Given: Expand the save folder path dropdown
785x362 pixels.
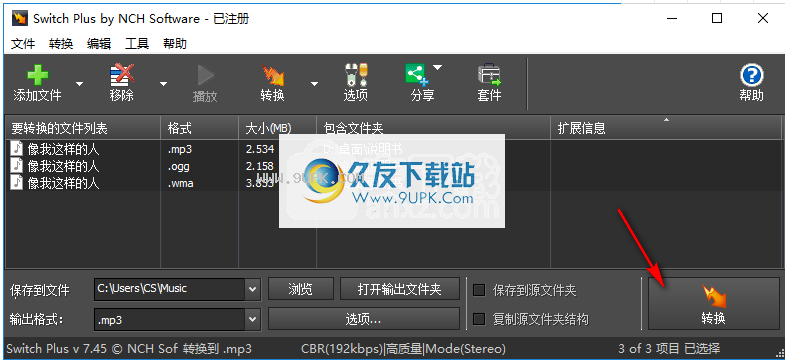Looking at the screenshot, I should click(253, 289).
